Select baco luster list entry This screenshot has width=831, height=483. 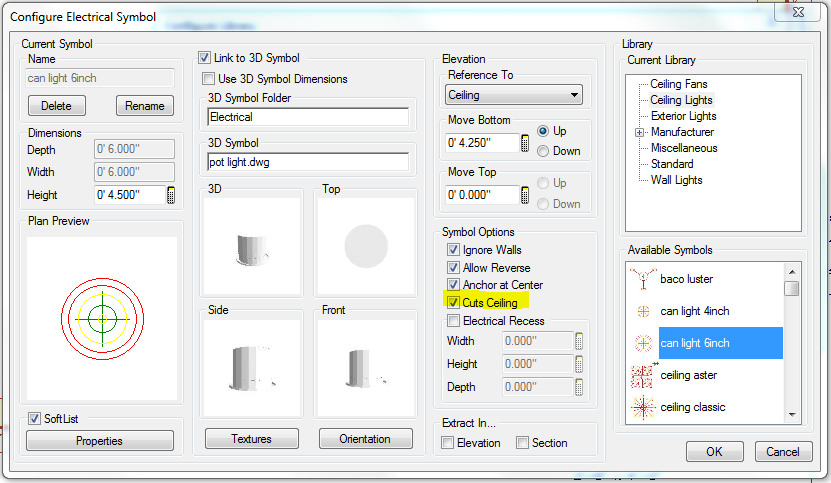pyautogui.click(x=686, y=279)
